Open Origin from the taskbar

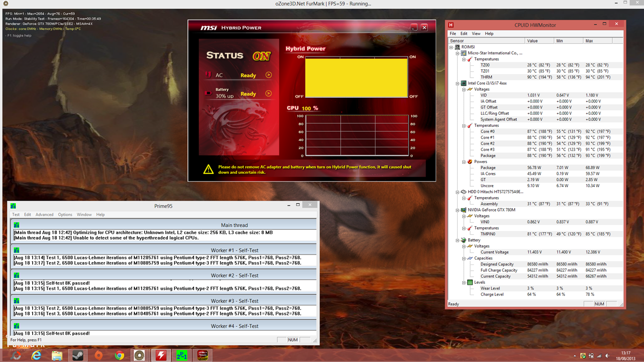point(99,355)
